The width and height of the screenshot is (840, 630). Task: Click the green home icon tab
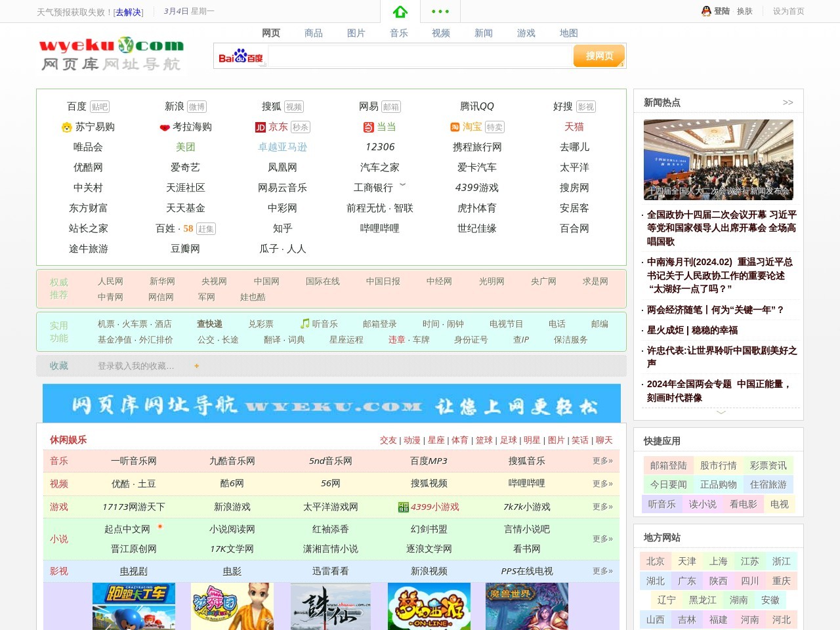[400, 12]
